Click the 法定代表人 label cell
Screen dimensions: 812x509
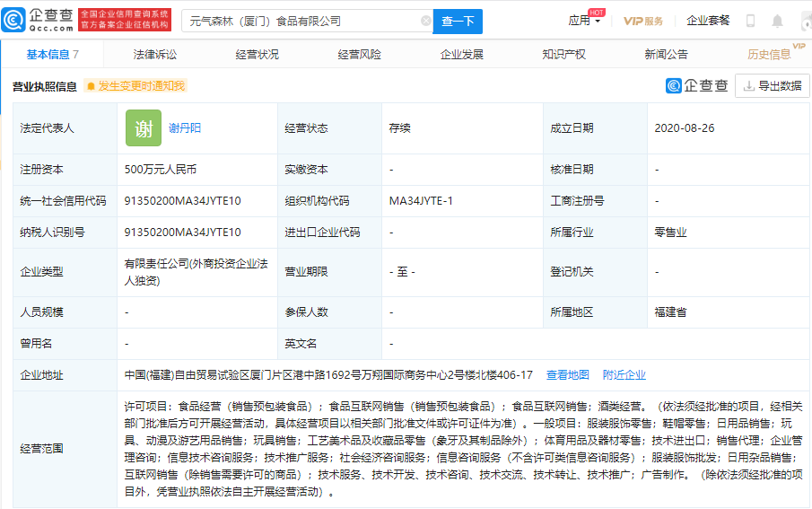[x=65, y=128]
